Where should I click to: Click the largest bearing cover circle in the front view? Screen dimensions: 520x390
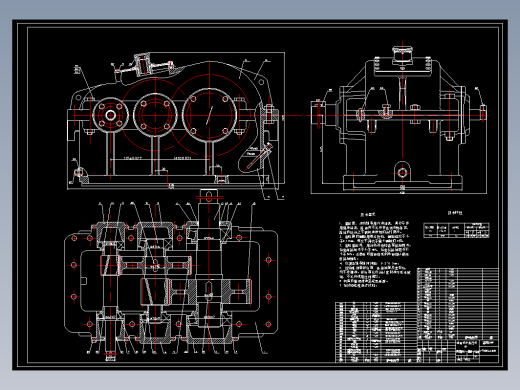coord(209,115)
